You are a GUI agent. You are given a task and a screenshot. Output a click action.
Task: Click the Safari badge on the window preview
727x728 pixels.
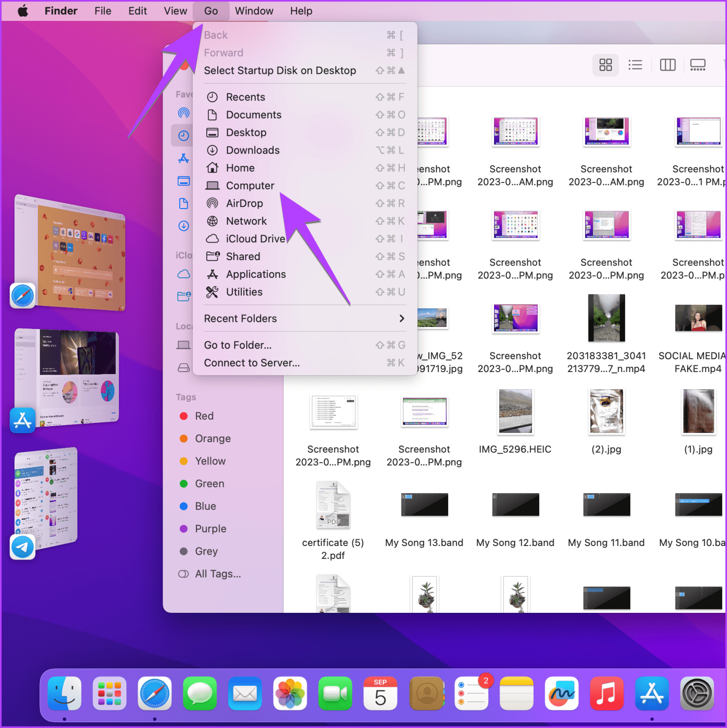(22, 295)
